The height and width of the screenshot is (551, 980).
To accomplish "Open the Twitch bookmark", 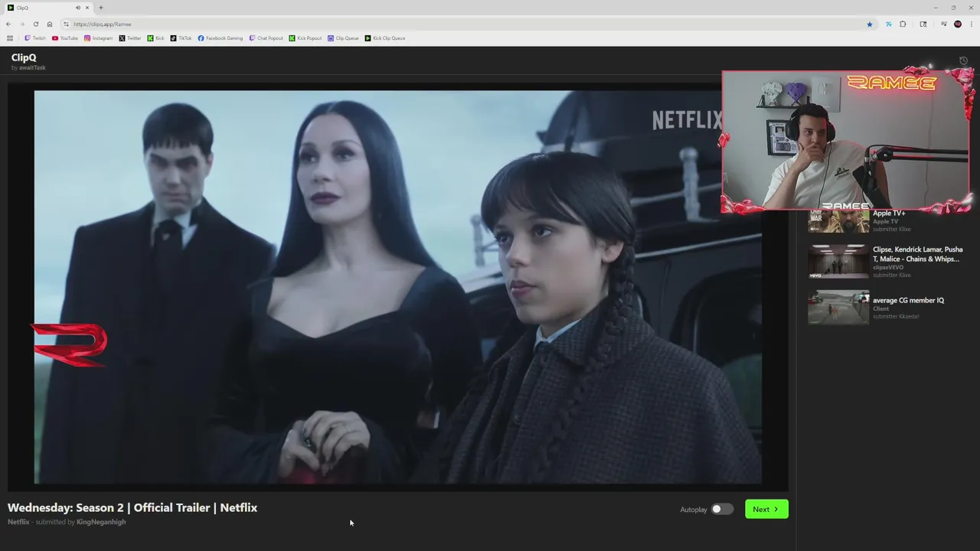I will [35, 38].
